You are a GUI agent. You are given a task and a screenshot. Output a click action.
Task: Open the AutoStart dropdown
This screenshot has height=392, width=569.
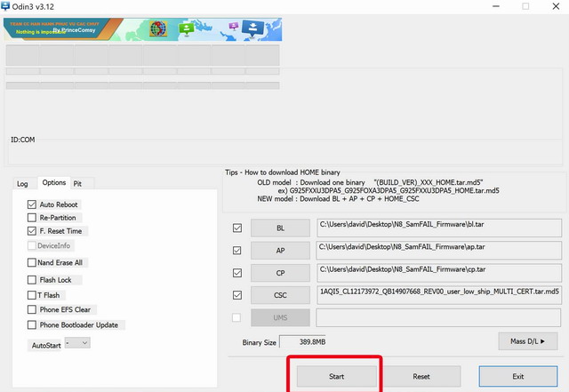coord(76,343)
